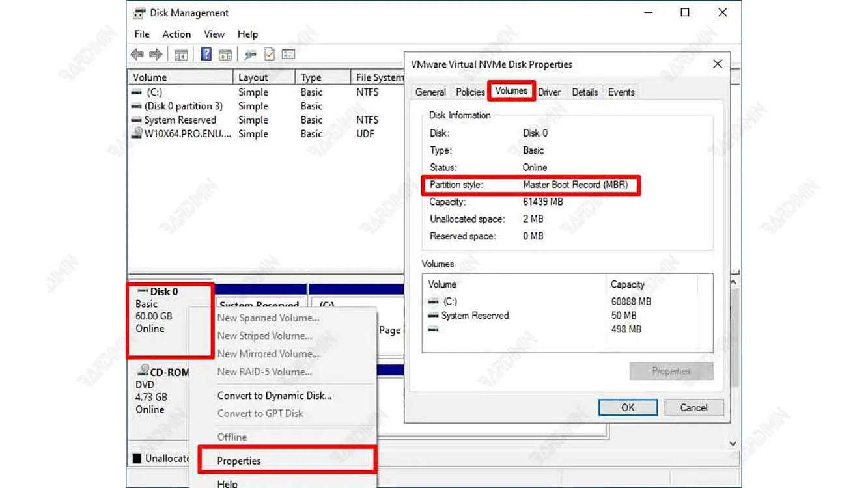This screenshot has height=488, width=868.
Task: Switch to the Policies tab
Action: click(x=470, y=92)
